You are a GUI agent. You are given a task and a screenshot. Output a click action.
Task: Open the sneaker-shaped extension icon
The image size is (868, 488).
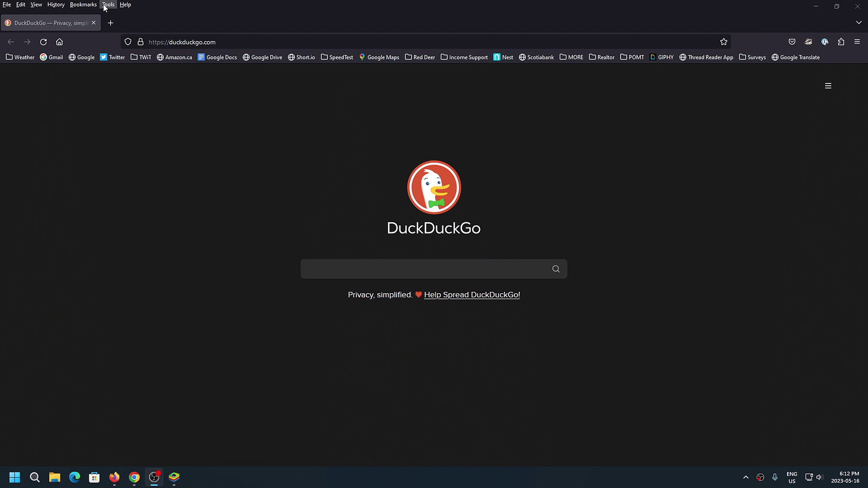[808, 42]
